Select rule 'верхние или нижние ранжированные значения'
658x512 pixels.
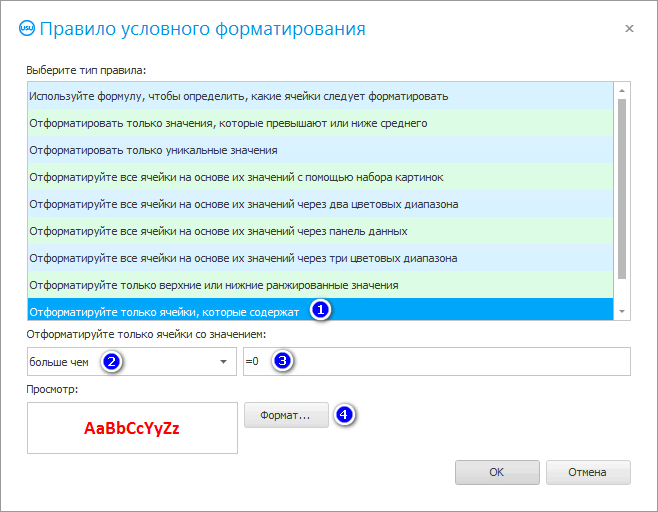pyautogui.click(x=320, y=285)
